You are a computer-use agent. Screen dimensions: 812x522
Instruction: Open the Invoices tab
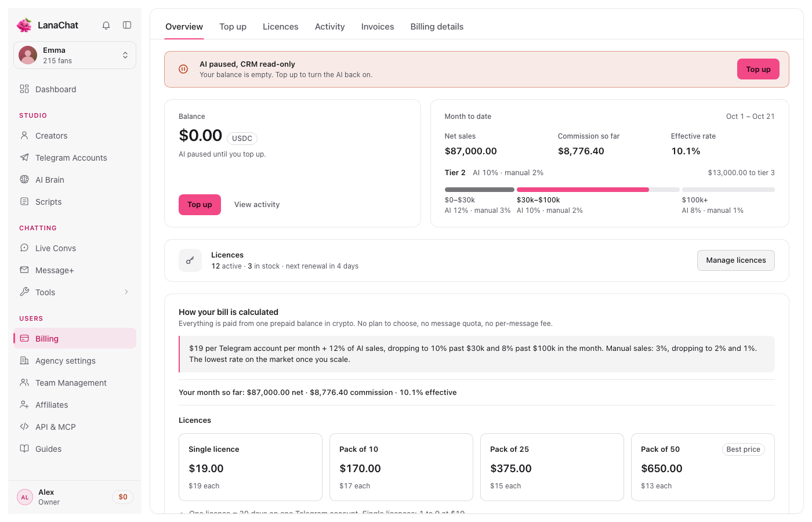(x=378, y=27)
